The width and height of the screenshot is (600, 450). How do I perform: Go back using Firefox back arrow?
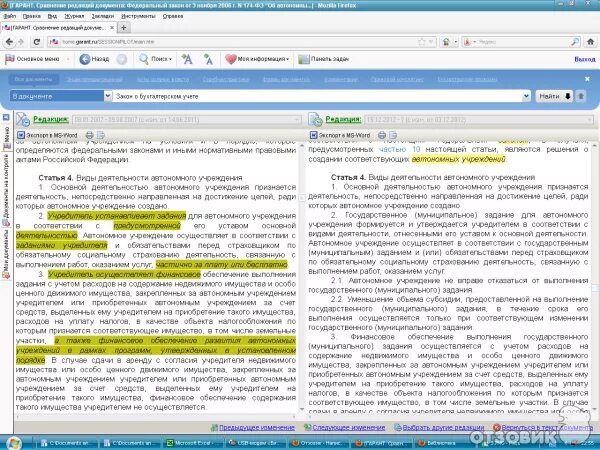click(x=9, y=42)
